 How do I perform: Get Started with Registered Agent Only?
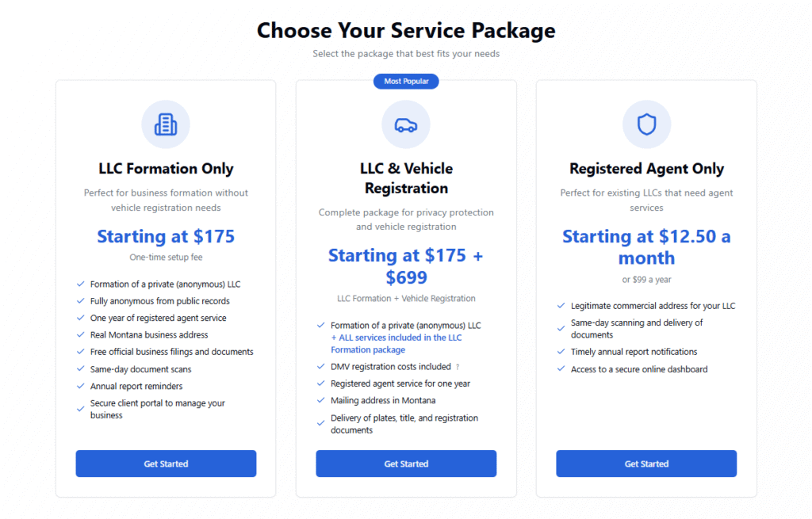[x=646, y=464]
